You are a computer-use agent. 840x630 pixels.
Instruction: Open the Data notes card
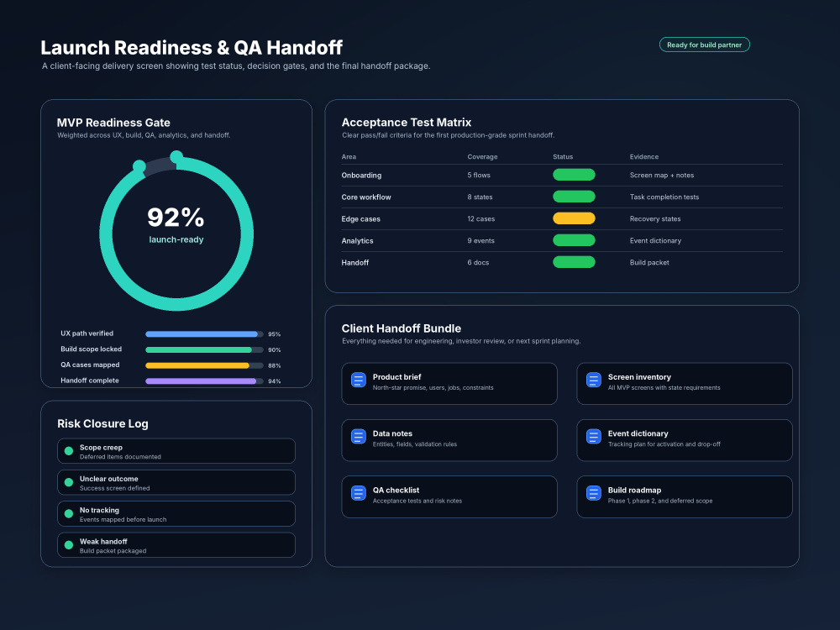click(x=449, y=440)
